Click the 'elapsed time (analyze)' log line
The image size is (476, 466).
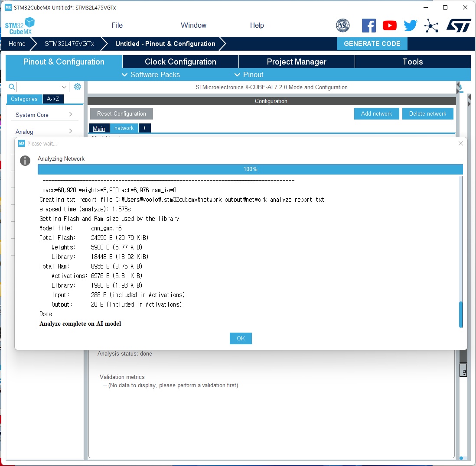click(85, 209)
